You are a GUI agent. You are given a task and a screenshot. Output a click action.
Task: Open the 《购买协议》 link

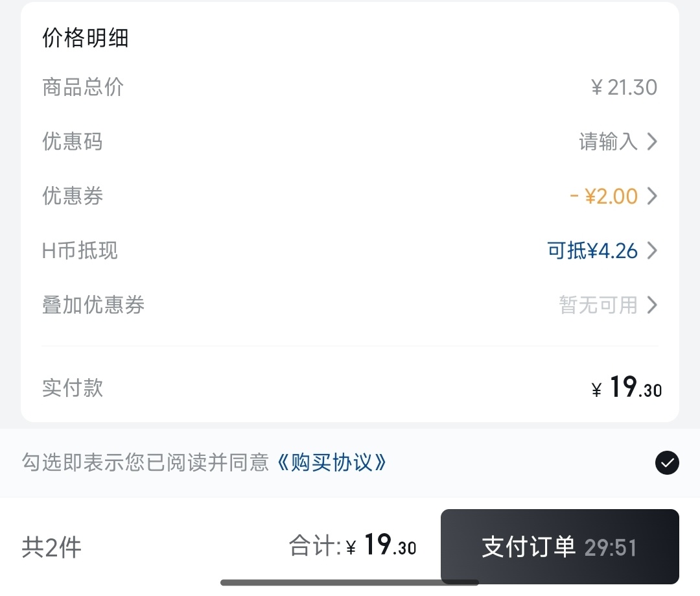click(331, 462)
